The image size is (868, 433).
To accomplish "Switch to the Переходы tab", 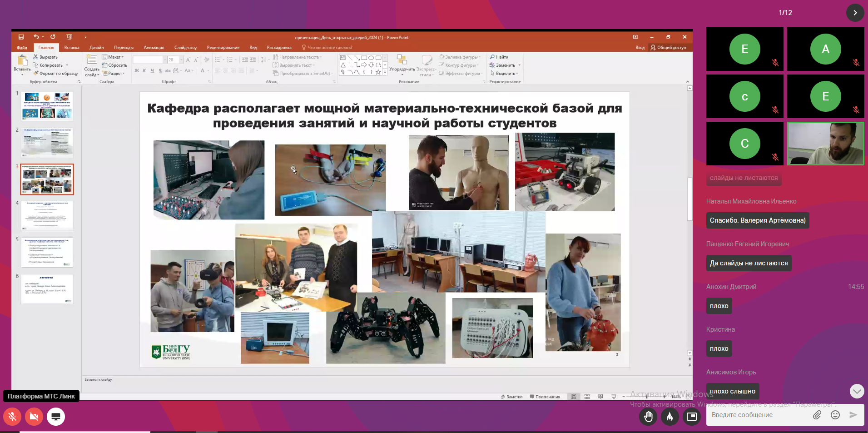I will 124,48.
